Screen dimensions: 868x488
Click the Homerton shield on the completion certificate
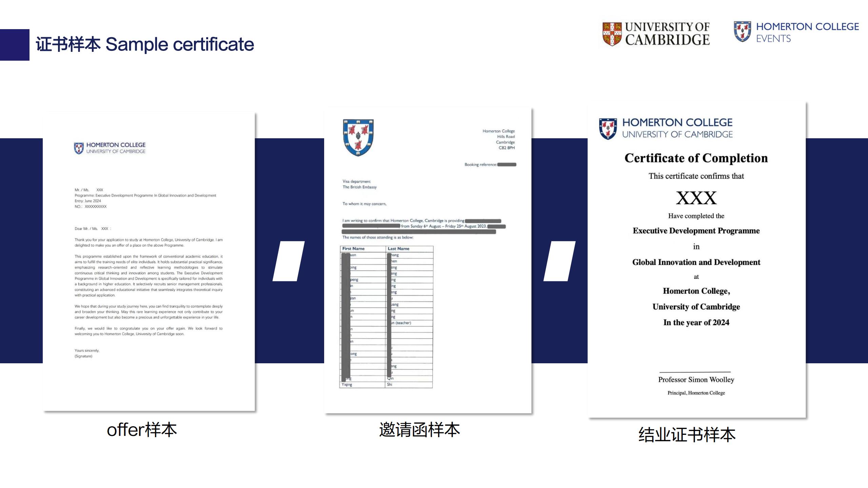[x=608, y=128]
